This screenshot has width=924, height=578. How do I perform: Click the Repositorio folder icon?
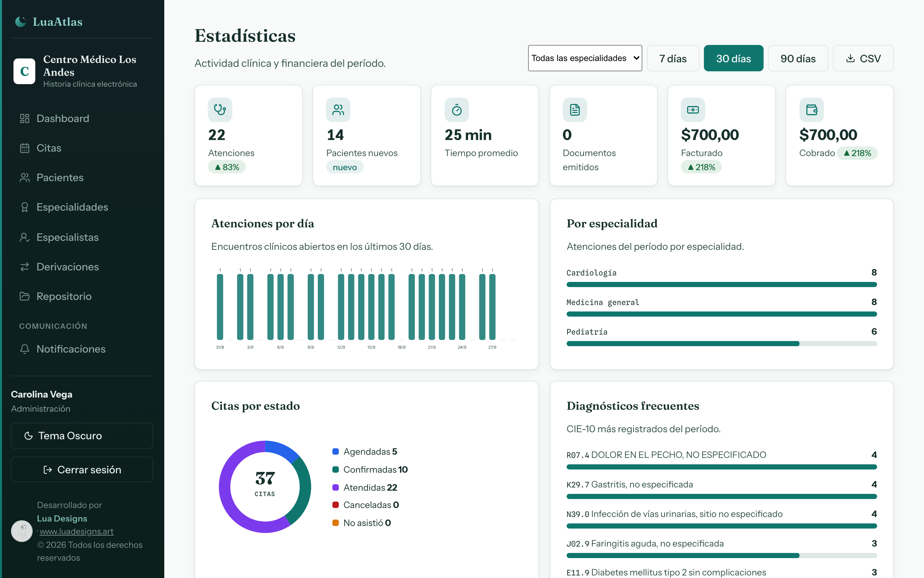(25, 296)
